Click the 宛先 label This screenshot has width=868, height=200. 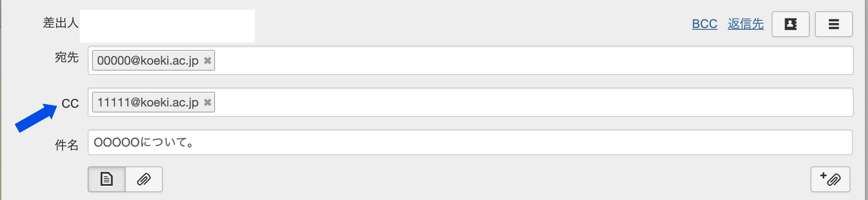67,57
